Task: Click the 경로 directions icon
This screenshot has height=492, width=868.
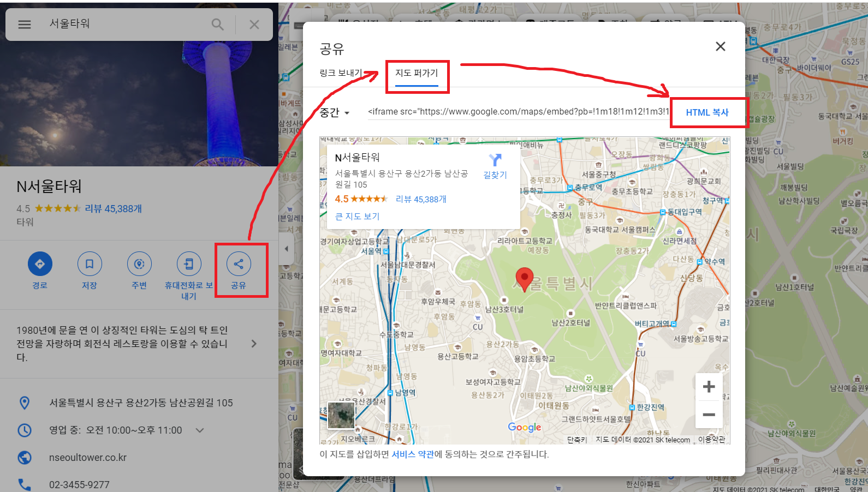Action: pos(40,264)
